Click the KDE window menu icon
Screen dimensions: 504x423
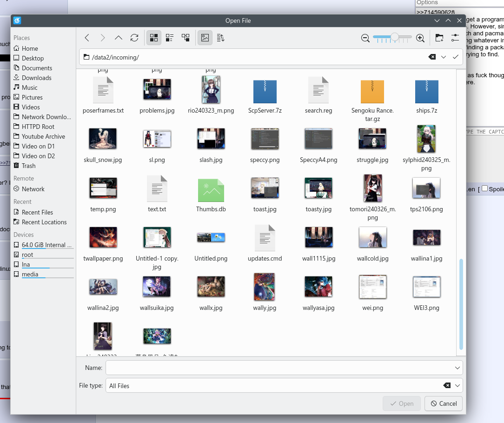coord(17,20)
